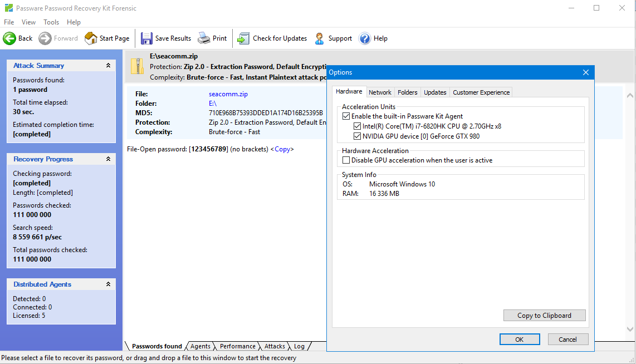
Task: Click the Support person icon
Action: pos(320,38)
